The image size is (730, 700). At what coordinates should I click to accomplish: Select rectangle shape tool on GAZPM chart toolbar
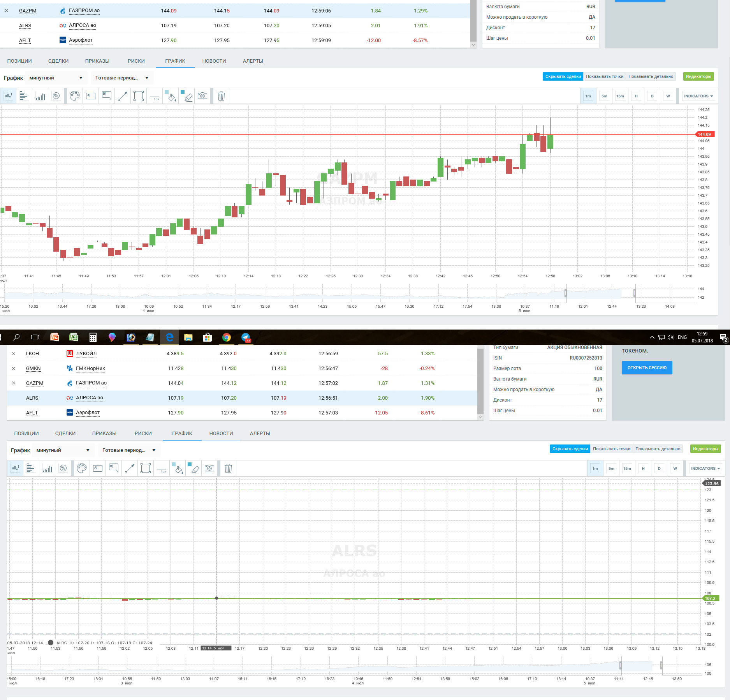tap(139, 96)
